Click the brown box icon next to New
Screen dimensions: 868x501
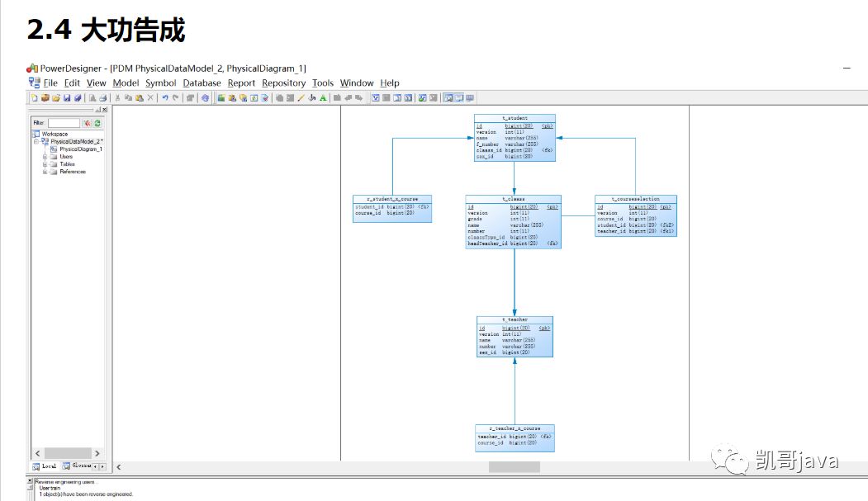coord(45,98)
